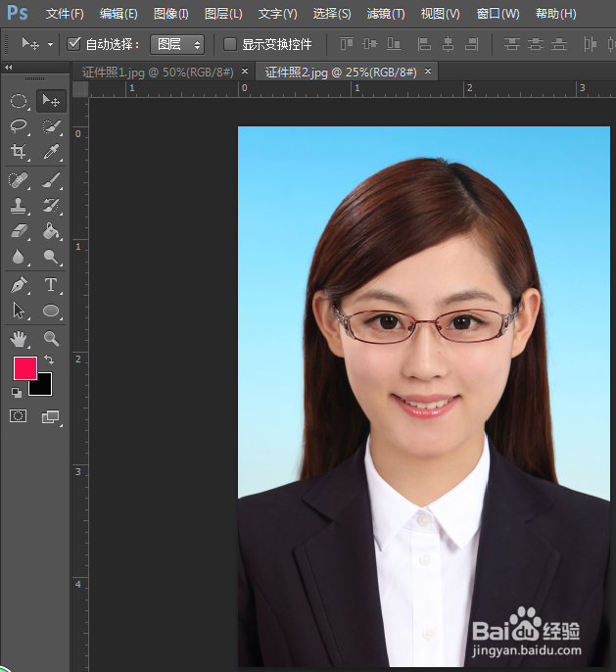The width and height of the screenshot is (616, 672).
Task: Open the 视图(V) menu
Action: click(x=440, y=14)
